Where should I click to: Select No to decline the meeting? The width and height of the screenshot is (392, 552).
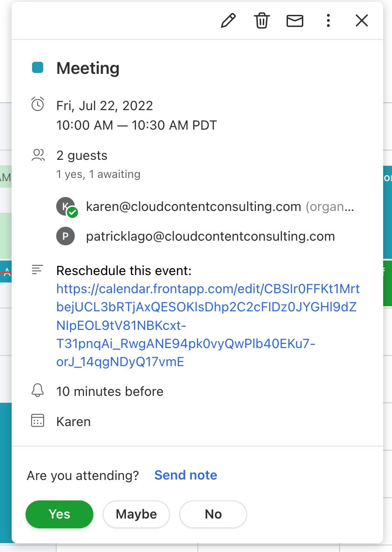[x=213, y=514]
